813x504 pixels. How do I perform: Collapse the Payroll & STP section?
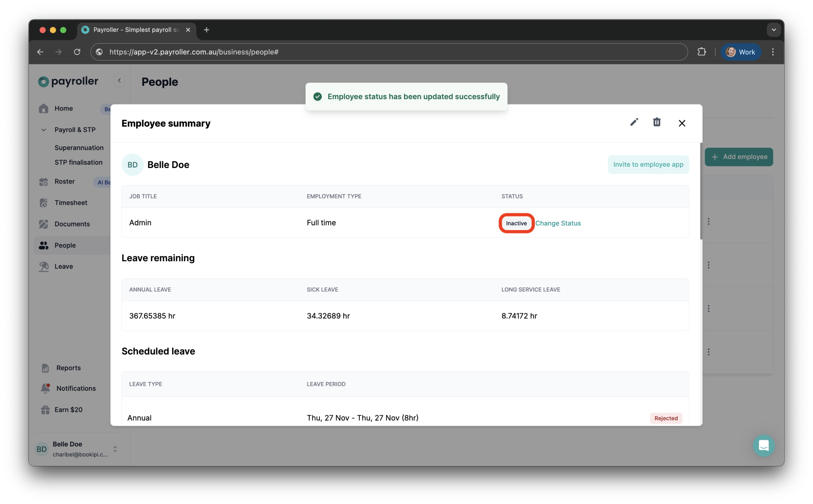click(x=43, y=130)
